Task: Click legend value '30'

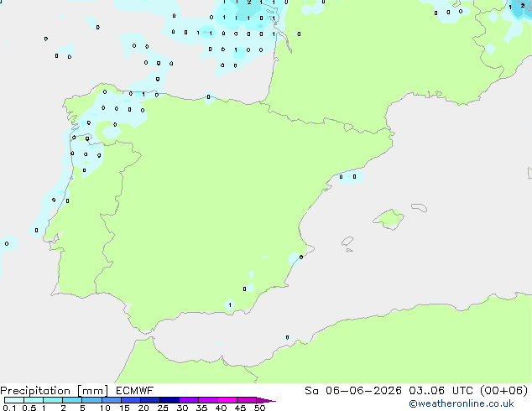Action: [x=182, y=408]
